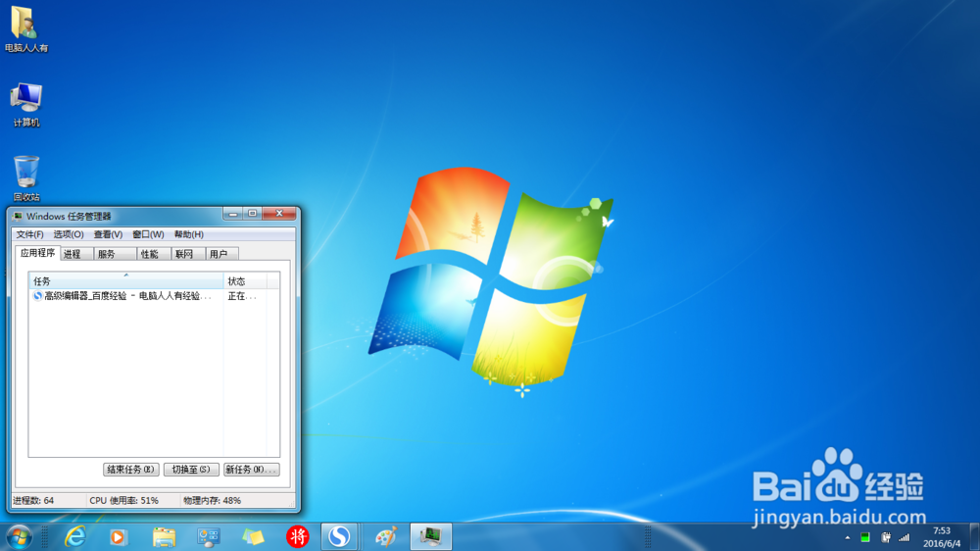Click the 进程数: 64 status entry
The width and height of the screenshot is (980, 551).
coord(33,500)
